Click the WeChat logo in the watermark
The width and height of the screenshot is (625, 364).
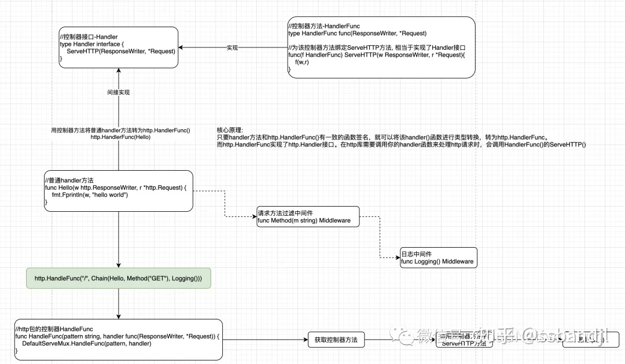point(402,336)
